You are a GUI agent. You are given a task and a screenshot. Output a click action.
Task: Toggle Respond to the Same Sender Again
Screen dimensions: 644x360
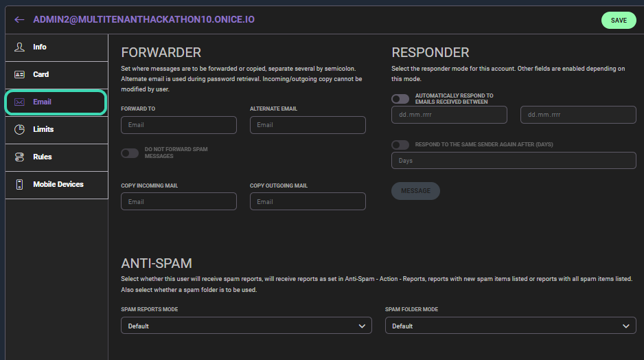400,145
